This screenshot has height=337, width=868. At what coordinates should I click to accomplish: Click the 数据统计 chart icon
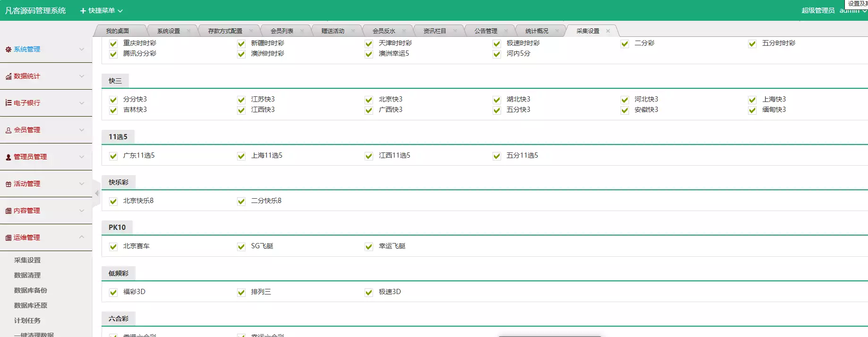point(9,76)
